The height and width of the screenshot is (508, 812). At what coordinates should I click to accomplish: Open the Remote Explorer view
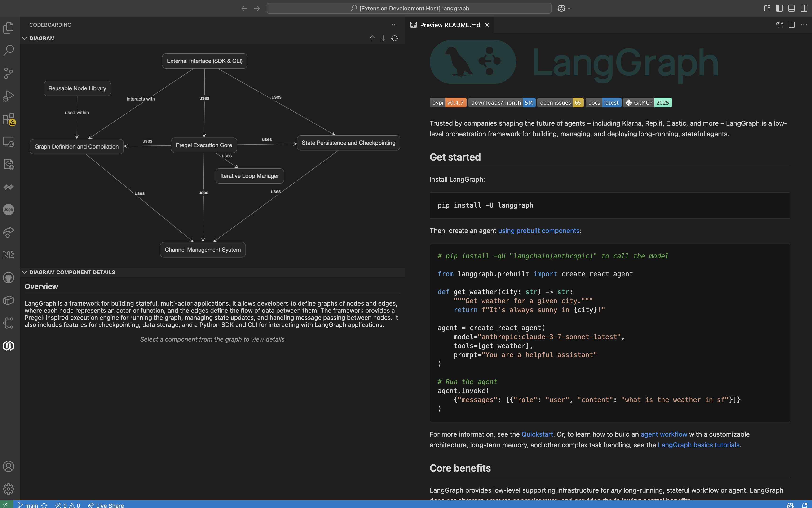click(9, 142)
